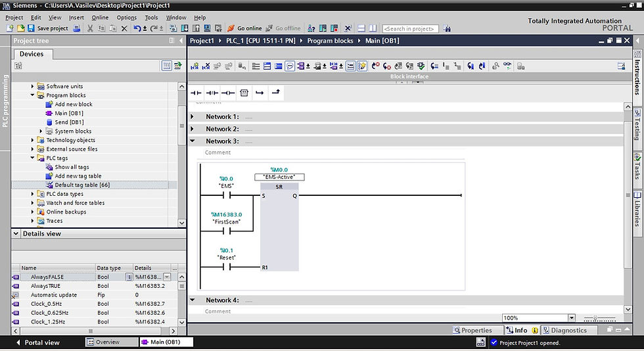The height and width of the screenshot is (351, 644).
Task: Click the Overview taskbar button
Action: coord(111,342)
